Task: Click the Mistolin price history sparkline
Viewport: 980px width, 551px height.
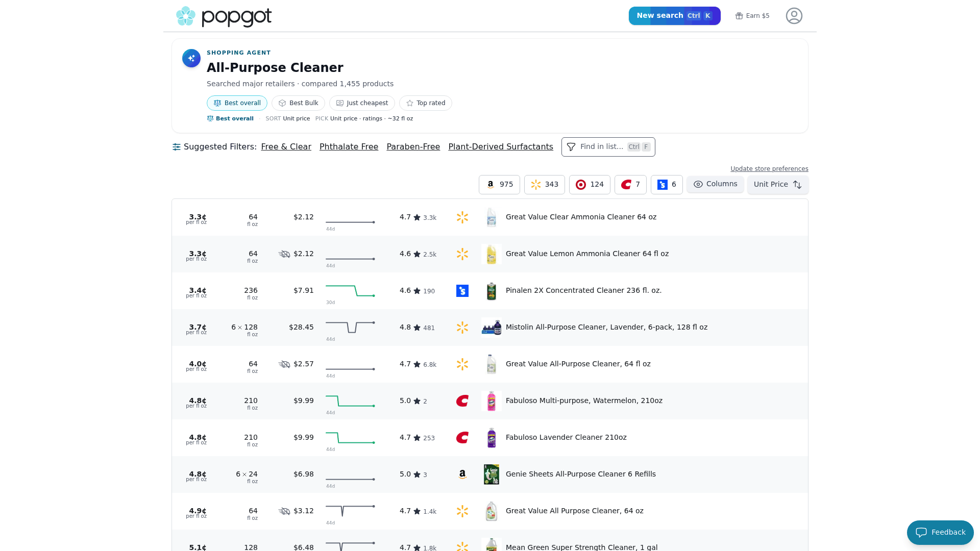Action: pyautogui.click(x=350, y=328)
